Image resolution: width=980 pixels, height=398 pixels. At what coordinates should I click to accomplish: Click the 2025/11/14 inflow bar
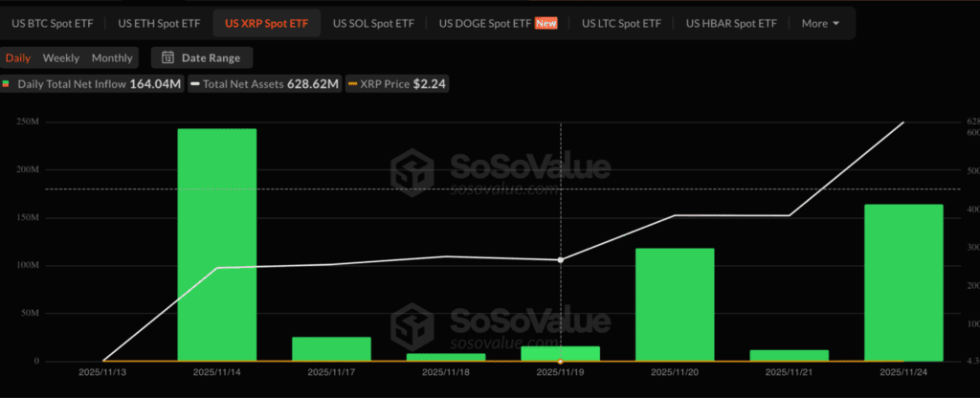click(x=216, y=244)
